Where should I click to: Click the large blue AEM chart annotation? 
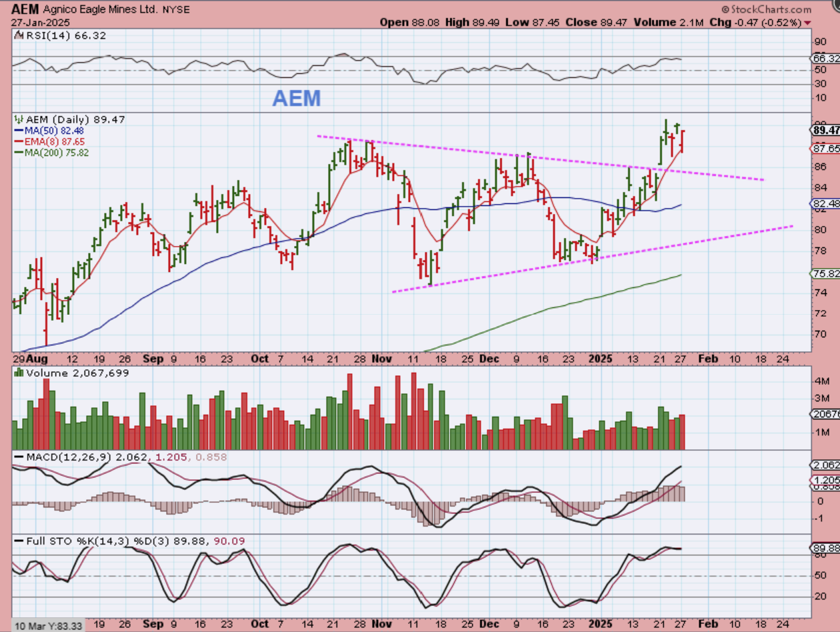[x=297, y=99]
